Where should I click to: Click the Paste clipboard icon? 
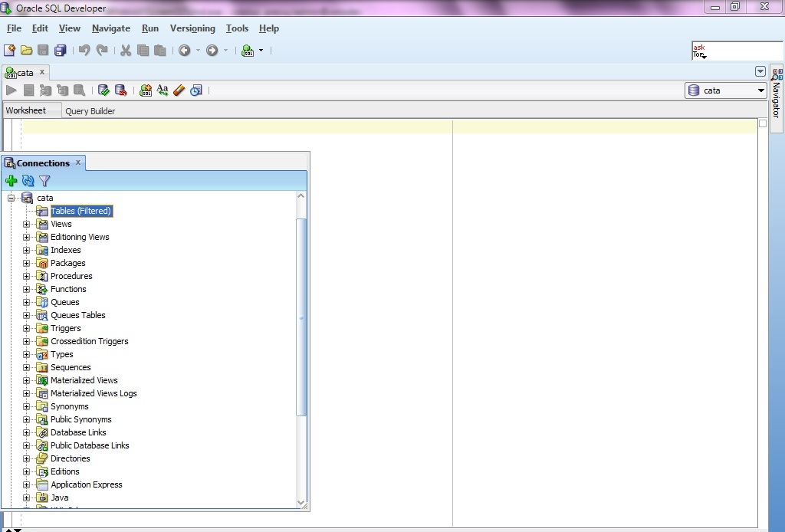[x=160, y=50]
